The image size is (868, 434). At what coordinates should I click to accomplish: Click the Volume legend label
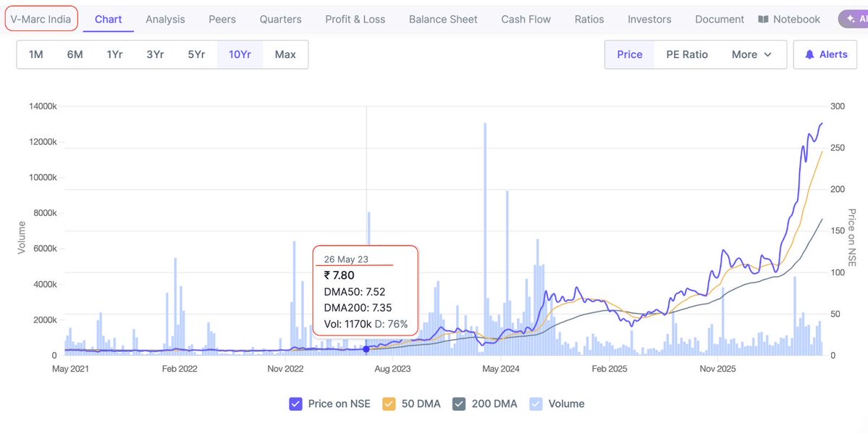[566, 404]
